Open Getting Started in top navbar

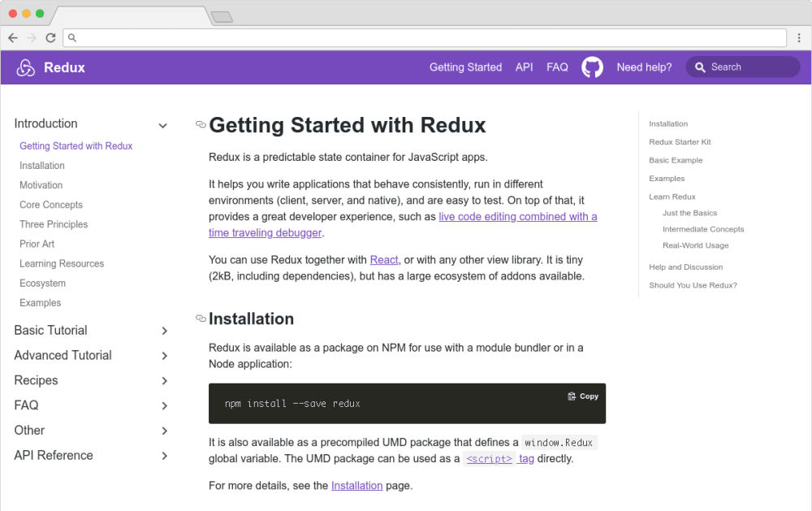click(465, 67)
